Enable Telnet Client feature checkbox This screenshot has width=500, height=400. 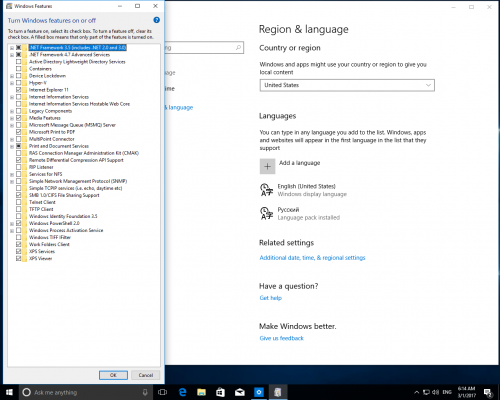19,202
